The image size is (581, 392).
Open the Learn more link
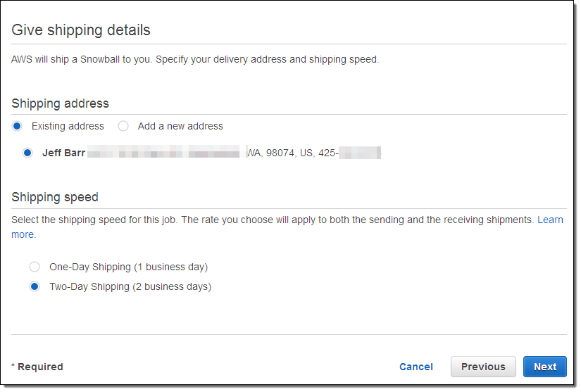click(x=550, y=220)
